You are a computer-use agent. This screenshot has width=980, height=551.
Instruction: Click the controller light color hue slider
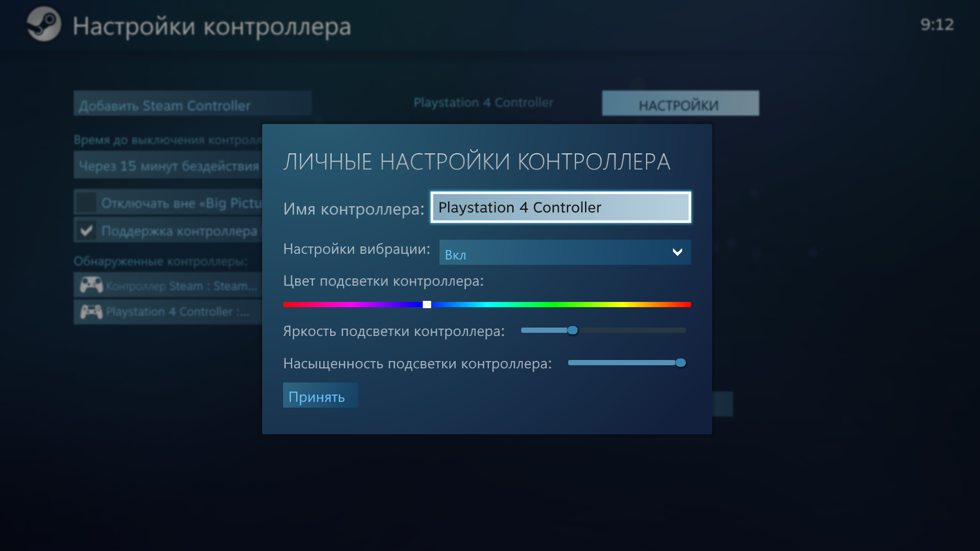coord(487,305)
